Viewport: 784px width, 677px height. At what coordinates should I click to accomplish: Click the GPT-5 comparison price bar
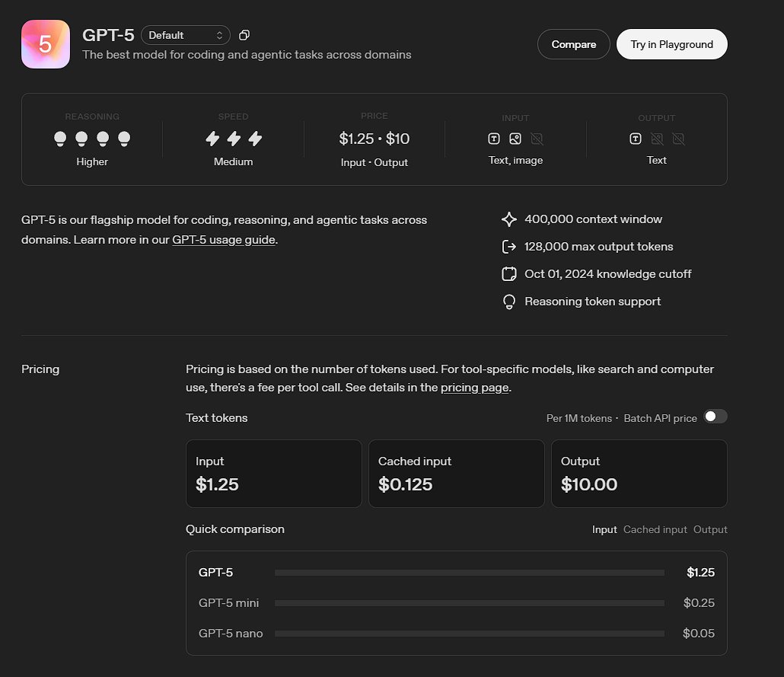[x=470, y=573]
